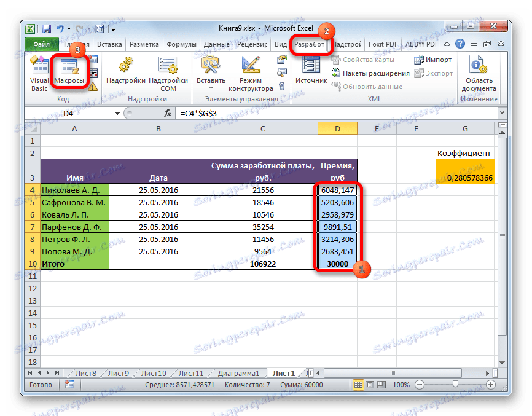The height and width of the screenshot is (416, 532).
Task: Switch to sheet Диаграмма1
Action: click(x=238, y=373)
